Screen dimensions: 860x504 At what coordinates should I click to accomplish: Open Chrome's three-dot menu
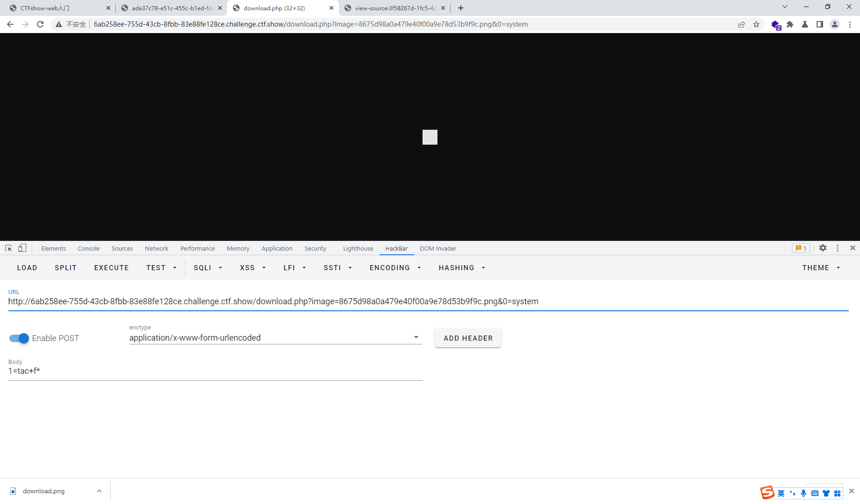(850, 24)
